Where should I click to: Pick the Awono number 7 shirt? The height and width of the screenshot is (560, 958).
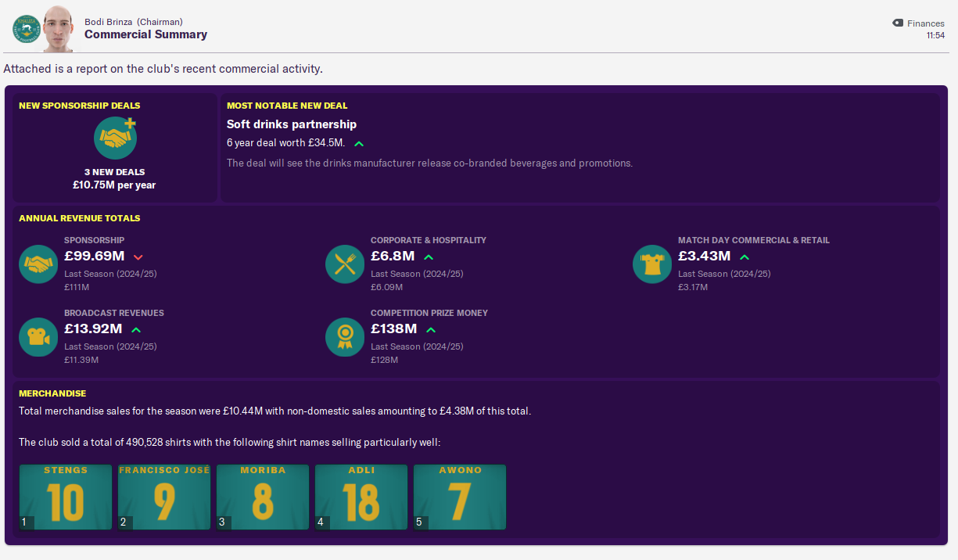[460, 497]
